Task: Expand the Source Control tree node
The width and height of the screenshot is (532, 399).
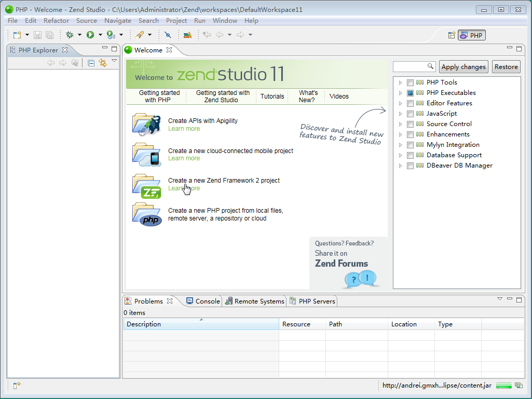Action: point(400,124)
